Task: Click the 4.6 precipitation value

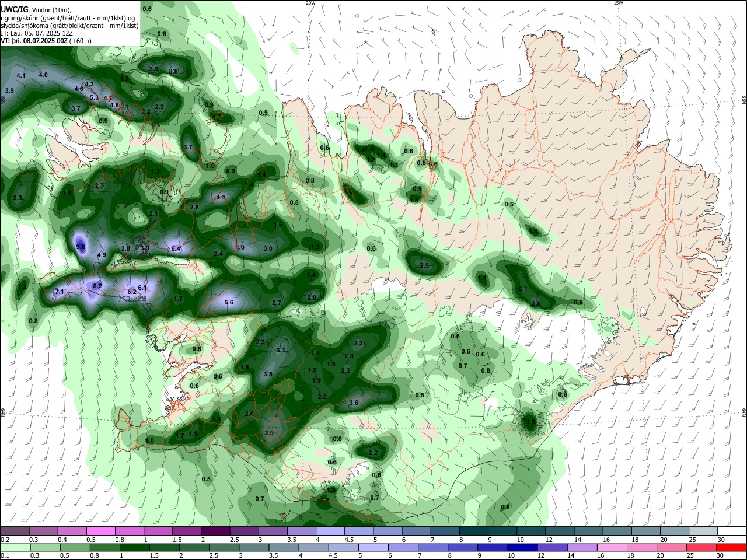Action: tap(79, 89)
